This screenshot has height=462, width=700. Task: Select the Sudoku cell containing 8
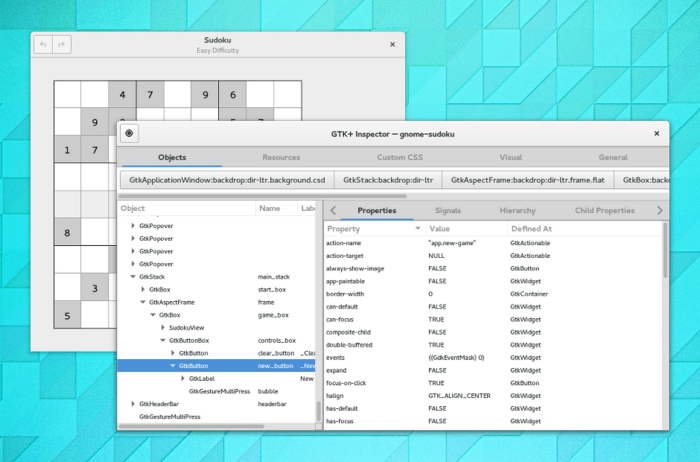[67, 233]
